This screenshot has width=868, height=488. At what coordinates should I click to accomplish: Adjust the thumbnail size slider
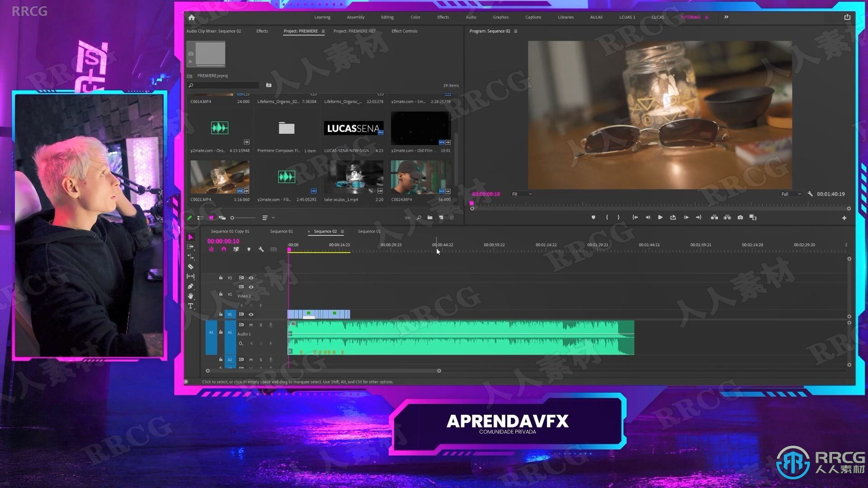pyautogui.click(x=243, y=218)
